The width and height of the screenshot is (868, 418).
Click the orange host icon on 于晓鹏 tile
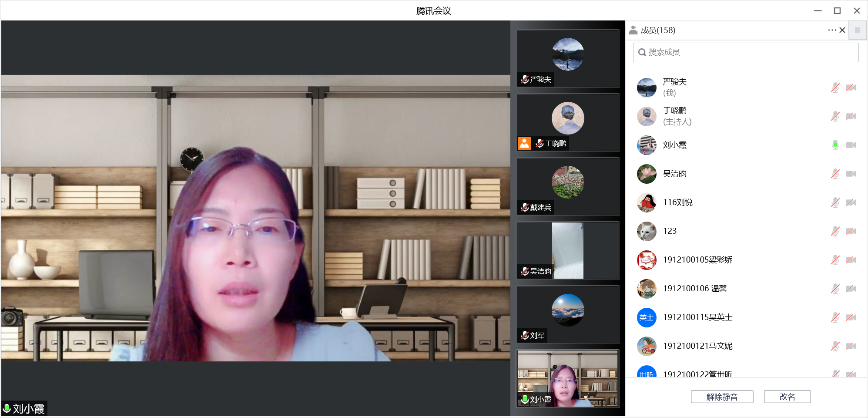click(524, 143)
